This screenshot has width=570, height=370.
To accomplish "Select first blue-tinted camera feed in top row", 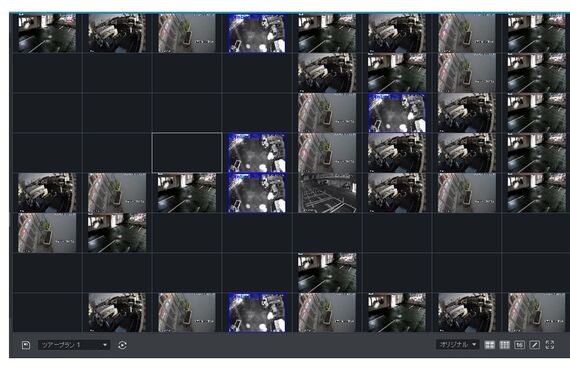I will [257, 33].
